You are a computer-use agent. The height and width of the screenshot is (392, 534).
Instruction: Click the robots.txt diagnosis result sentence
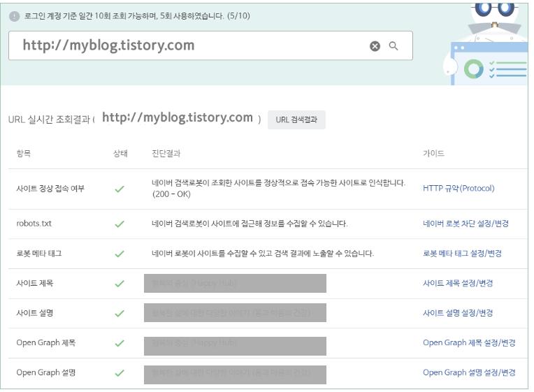tap(250, 224)
